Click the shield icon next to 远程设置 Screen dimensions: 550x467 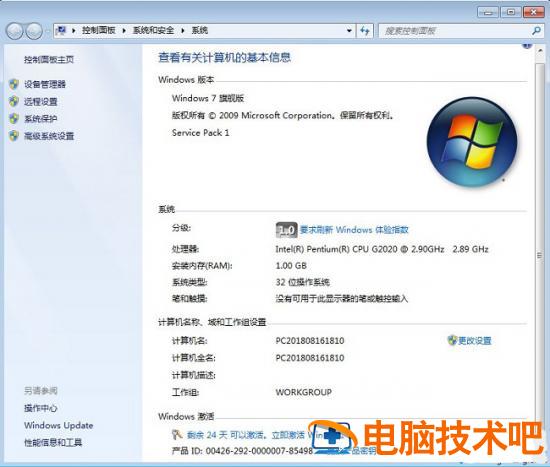tap(14, 101)
